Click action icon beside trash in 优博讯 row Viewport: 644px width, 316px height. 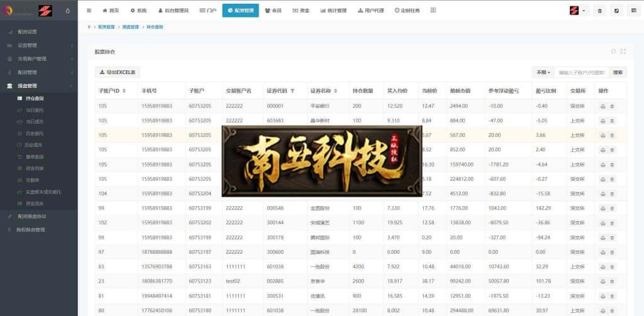pos(603,296)
